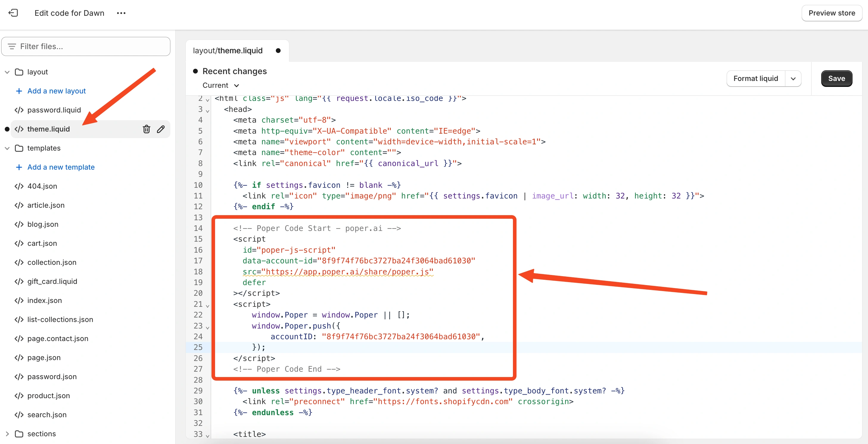Collapse the templates folder chevron
Screen dimensions: 868x444
(7, 148)
